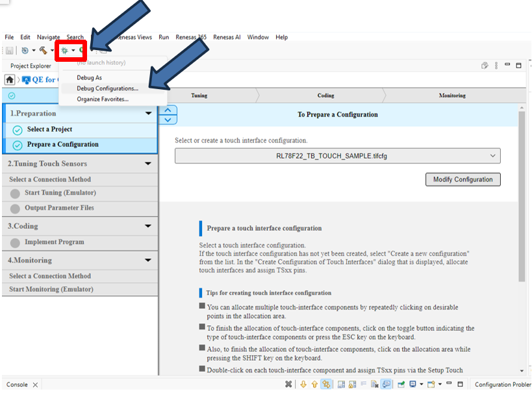Collapse the 1.Preparation section arrow
This screenshot has height=398, width=532.
[148, 113]
